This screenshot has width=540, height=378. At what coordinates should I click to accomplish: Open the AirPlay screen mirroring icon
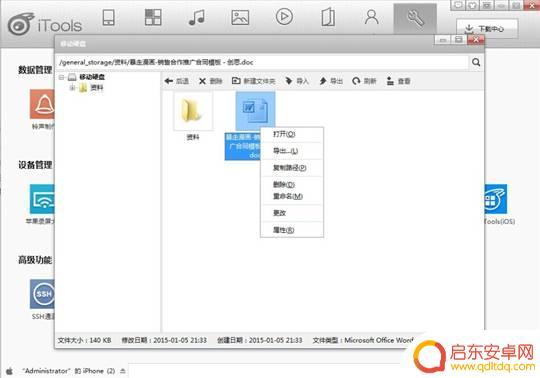42,199
